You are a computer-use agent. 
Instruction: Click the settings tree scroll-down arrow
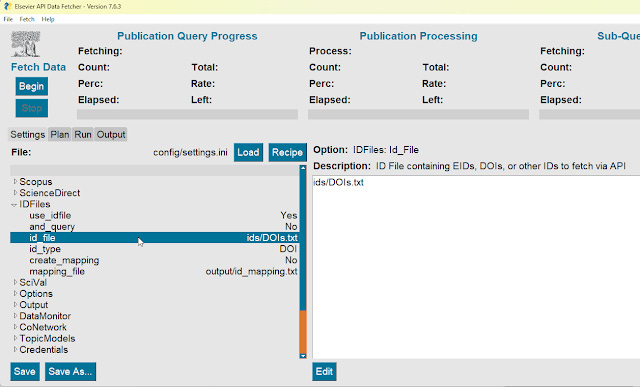click(x=303, y=356)
